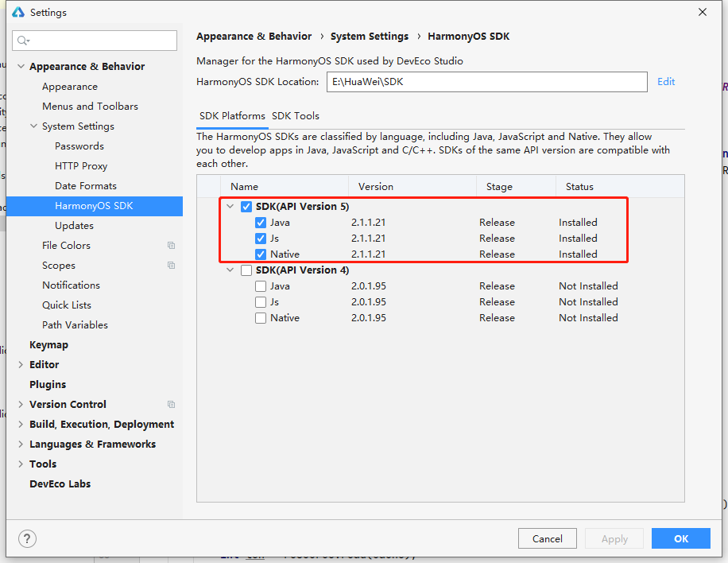Collapse System Settings tree node
The image size is (728, 563).
[33, 126]
